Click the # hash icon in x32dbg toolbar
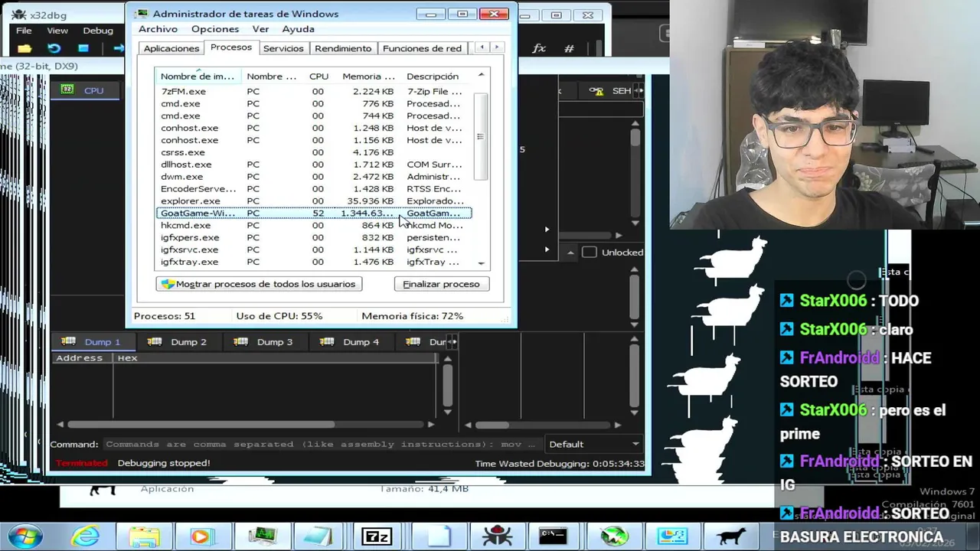Image resolution: width=980 pixels, height=551 pixels. click(x=569, y=48)
